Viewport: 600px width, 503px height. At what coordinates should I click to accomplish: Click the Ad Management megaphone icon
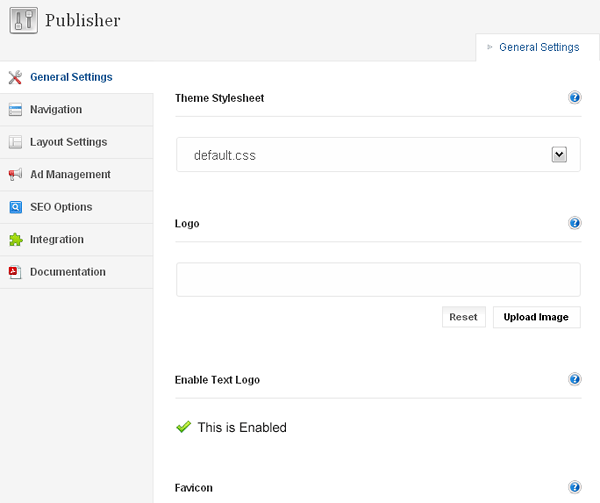coord(15,175)
